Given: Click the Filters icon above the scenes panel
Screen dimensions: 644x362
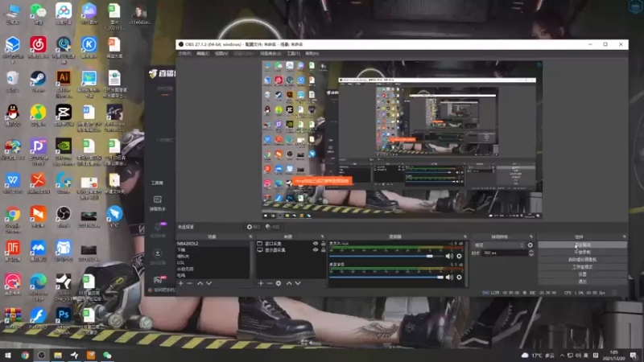Looking at the screenshot, I should click(272, 227).
